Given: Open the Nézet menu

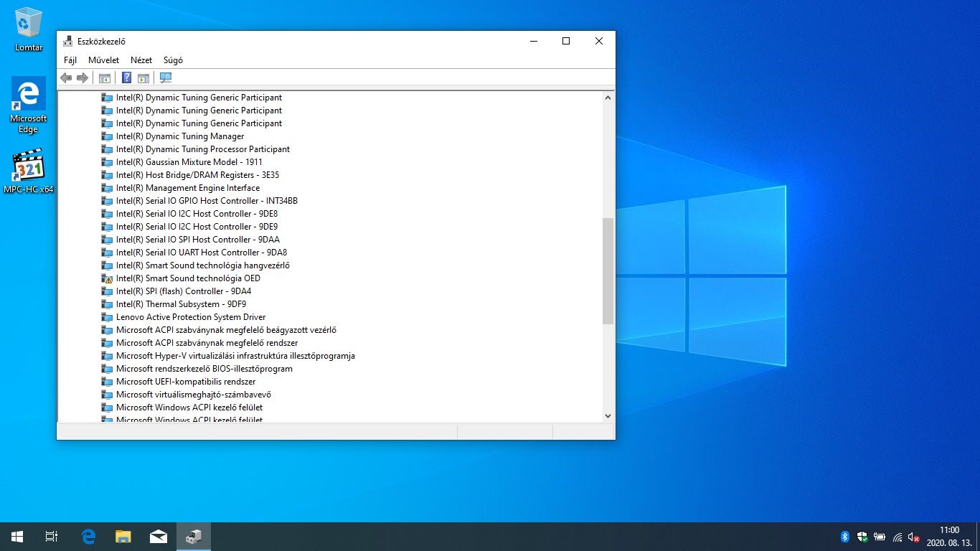Looking at the screenshot, I should pos(141,60).
